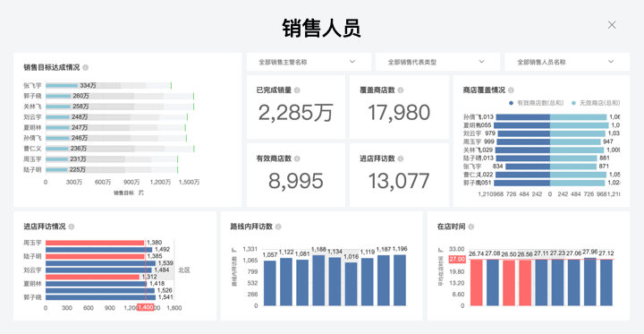
Task: Click info icon next to 进店拜访数
Action: (401, 158)
